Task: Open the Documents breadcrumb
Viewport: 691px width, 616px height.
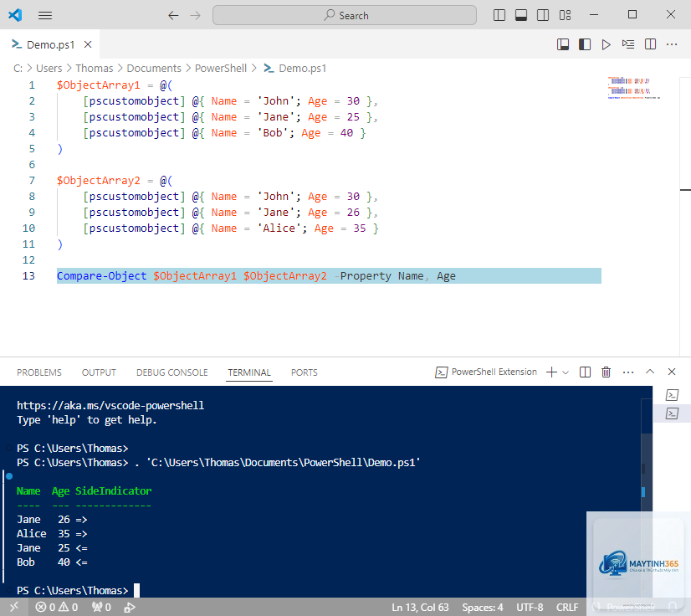Action: (154, 69)
